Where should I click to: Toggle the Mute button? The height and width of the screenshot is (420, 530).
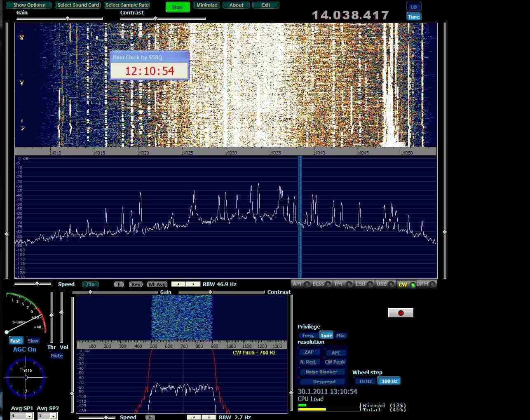pyautogui.click(x=56, y=356)
